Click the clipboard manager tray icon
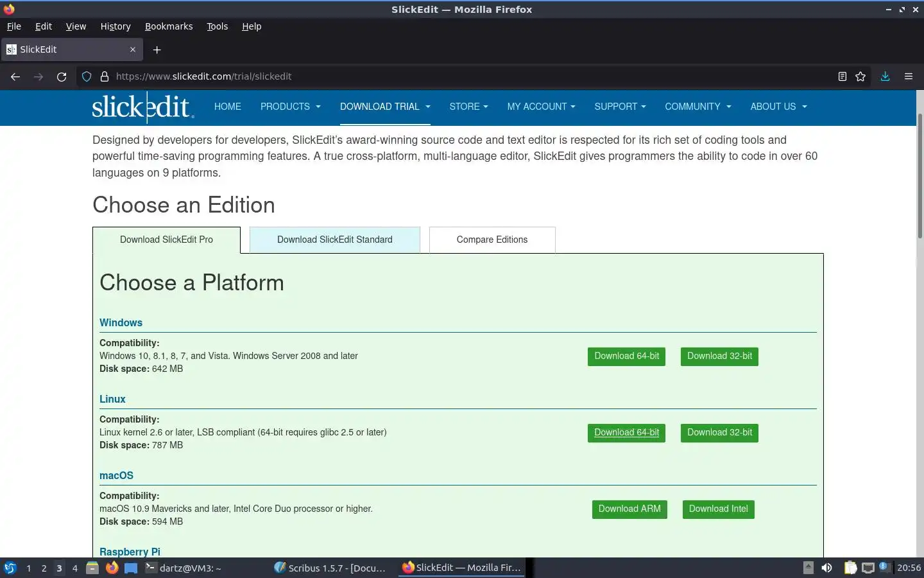Screen dimensions: 924x578 click(850, 568)
